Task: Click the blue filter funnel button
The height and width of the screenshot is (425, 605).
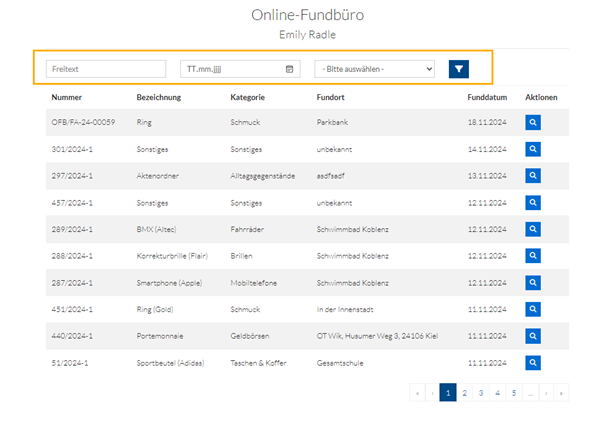Action: [x=459, y=69]
